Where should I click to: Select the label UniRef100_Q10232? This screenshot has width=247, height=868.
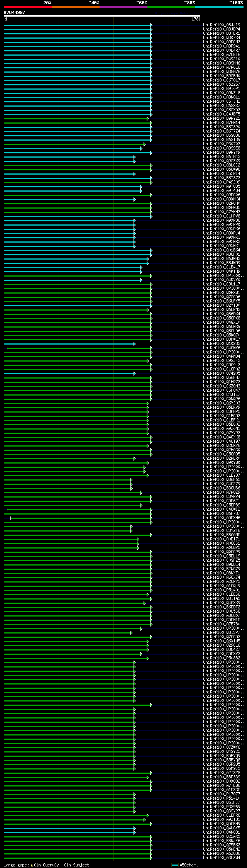click(x=222, y=344)
